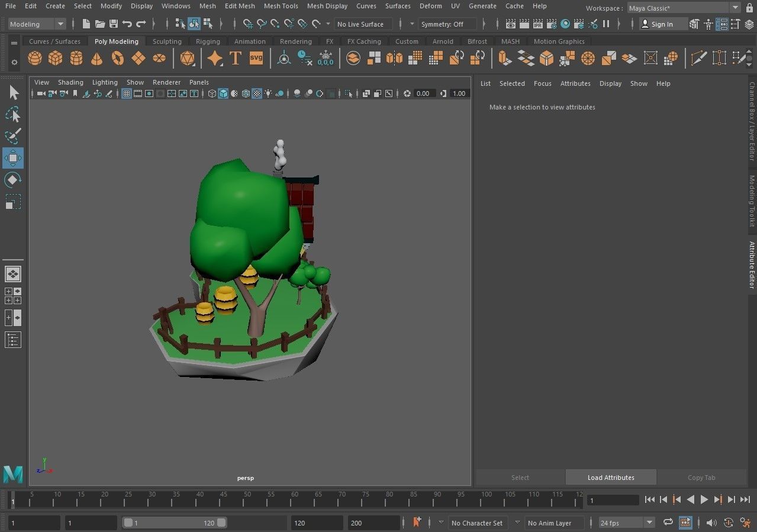Click the polygon Type text tool icon

pos(236,58)
